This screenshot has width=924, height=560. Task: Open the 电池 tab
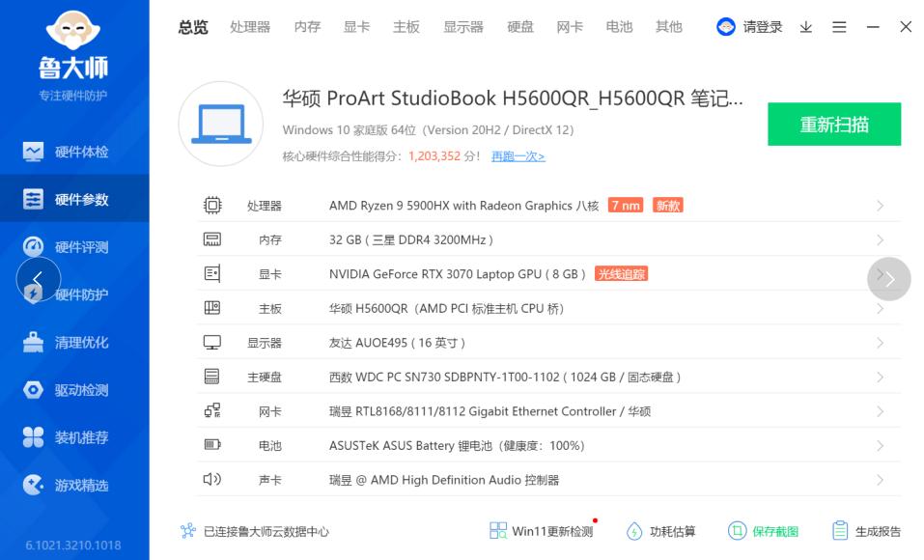618,27
